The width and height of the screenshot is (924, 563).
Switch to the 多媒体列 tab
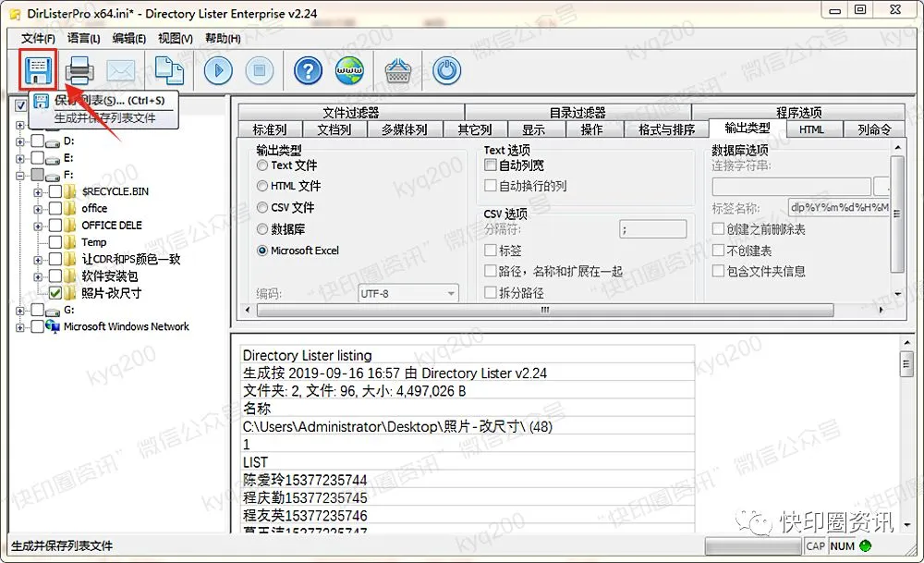click(x=405, y=129)
